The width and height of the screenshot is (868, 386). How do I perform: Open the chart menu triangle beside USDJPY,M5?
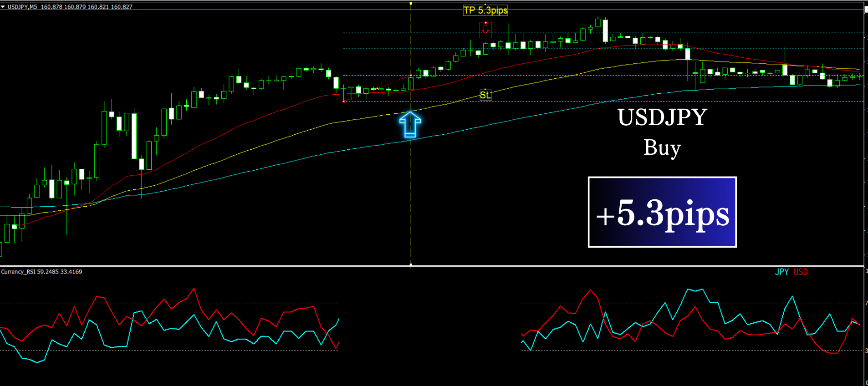point(3,7)
